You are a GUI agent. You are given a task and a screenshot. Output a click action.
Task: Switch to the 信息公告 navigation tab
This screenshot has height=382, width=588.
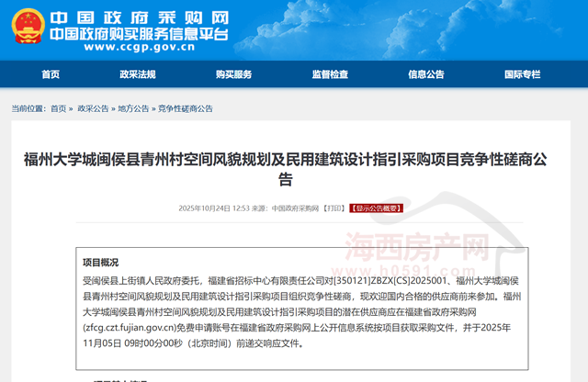click(x=426, y=74)
